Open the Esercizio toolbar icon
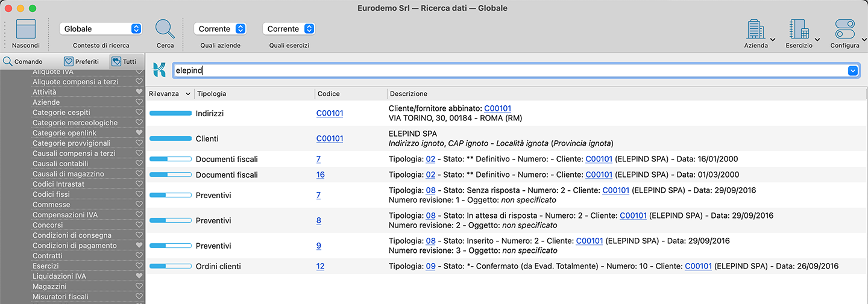Viewport: 868px width, 304px height. tap(799, 29)
